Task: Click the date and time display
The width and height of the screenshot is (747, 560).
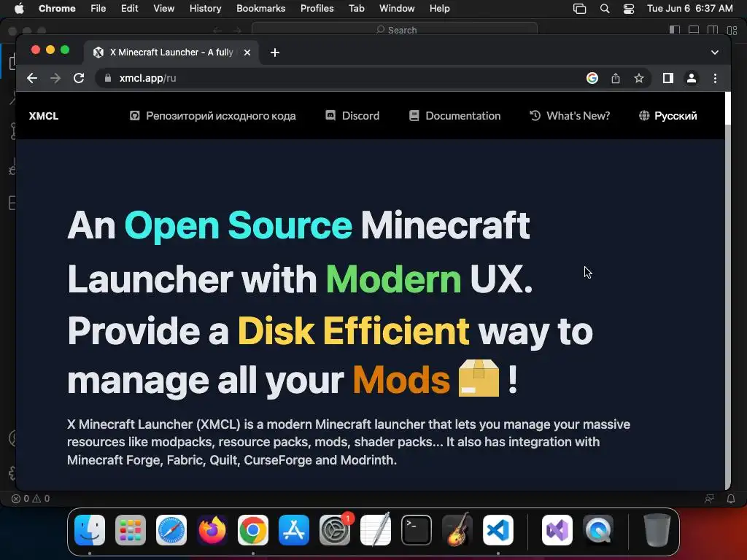Action: (x=690, y=9)
